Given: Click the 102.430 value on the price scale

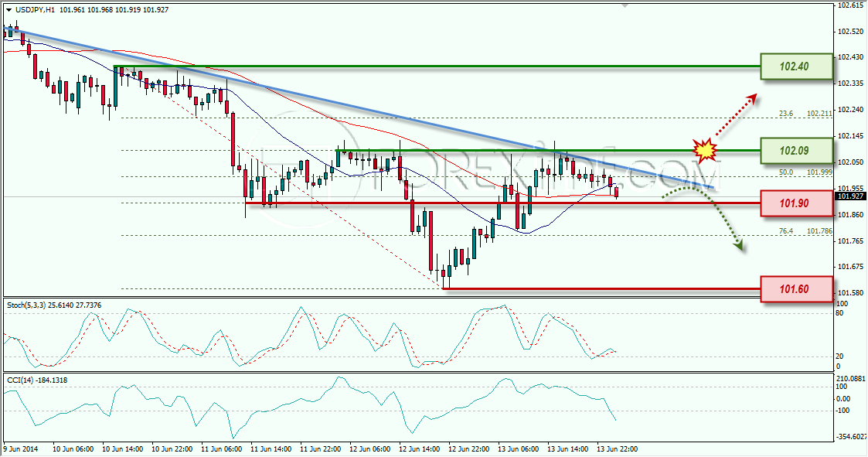Looking at the screenshot, I should click(x=851, y=57).
